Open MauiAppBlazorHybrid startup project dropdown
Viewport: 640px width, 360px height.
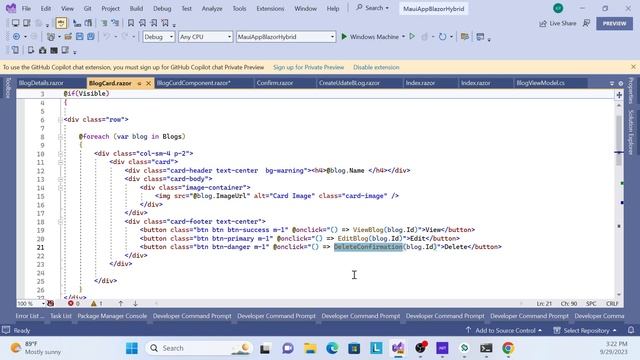point(286,37)
